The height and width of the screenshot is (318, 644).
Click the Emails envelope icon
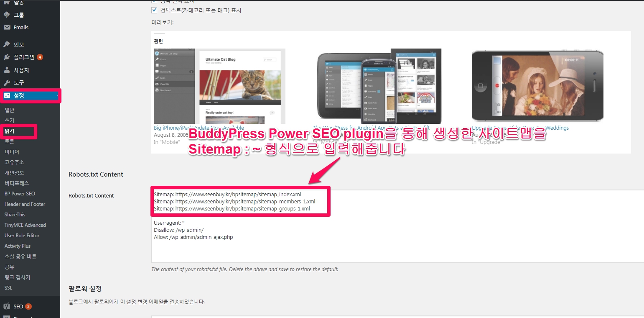click(x=7, y=27)
